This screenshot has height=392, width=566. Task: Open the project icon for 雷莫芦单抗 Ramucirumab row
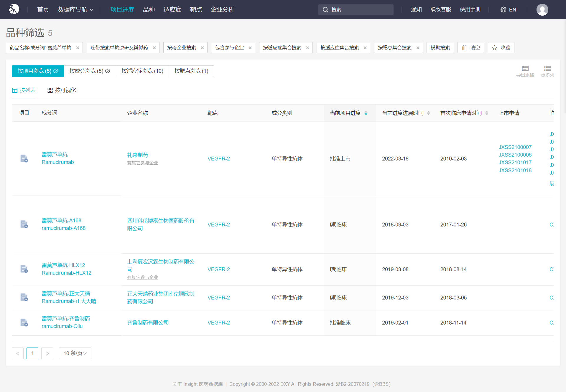(x=24, y=158)
